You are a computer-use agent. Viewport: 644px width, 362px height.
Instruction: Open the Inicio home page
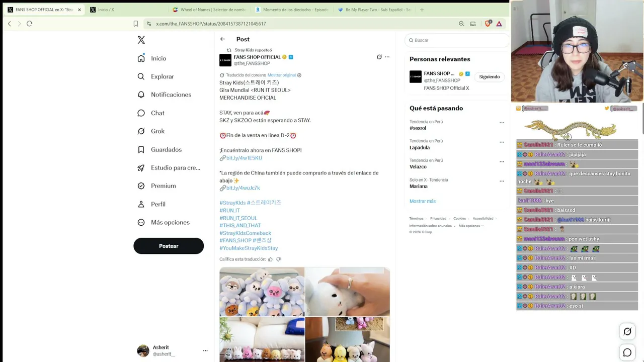152,58
